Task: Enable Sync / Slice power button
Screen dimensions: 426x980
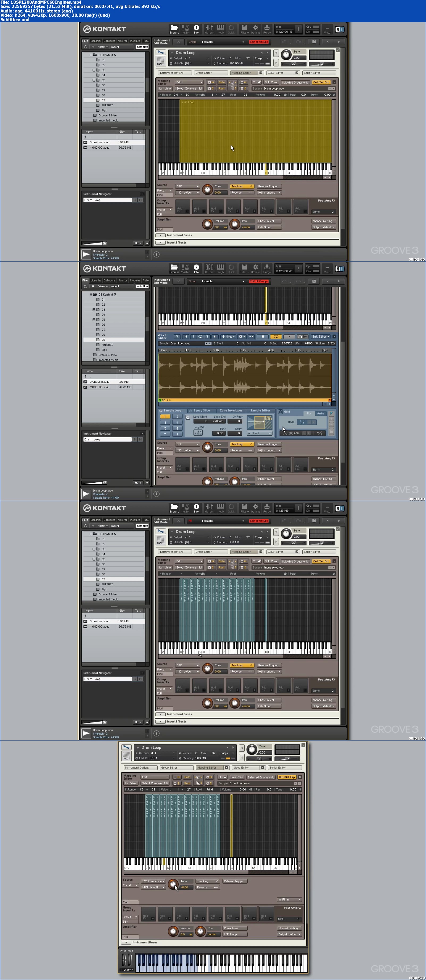Action: pyautogui.click(x=190, y=410)
